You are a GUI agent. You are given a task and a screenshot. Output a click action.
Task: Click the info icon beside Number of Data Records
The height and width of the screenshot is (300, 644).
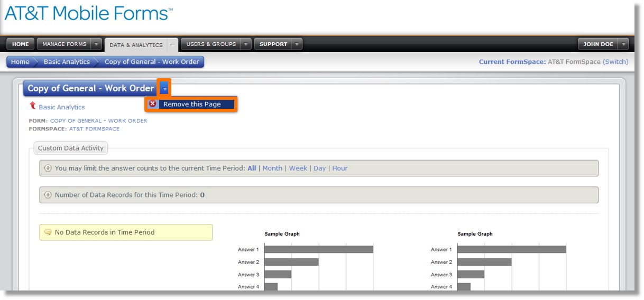[x=48, y=195]
